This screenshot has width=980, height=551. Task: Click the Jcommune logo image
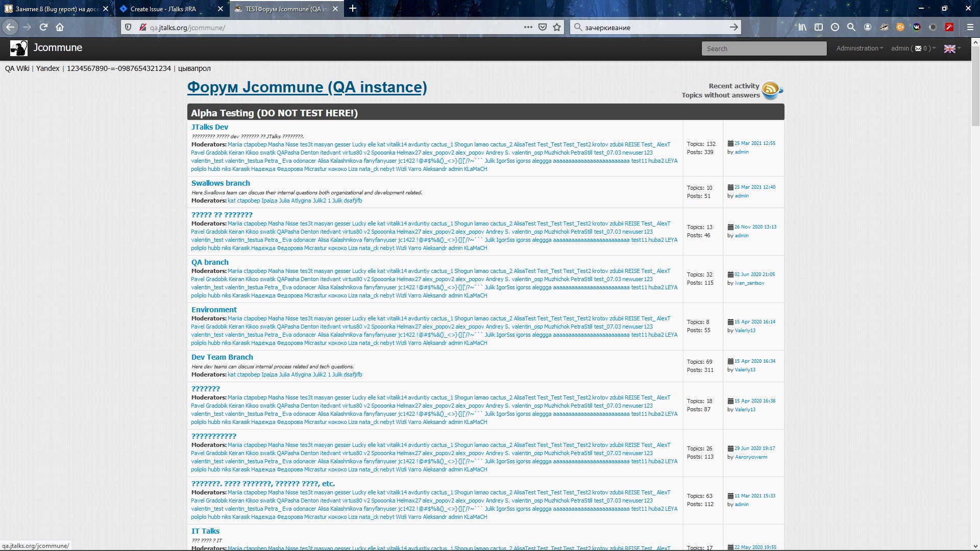point(19,48)
